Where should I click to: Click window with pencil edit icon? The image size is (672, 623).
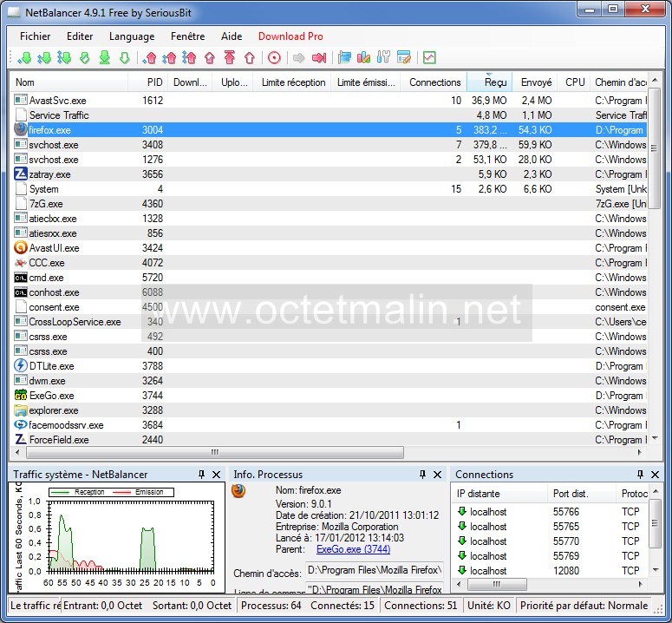pyautogui.click(x=404, y=57)
